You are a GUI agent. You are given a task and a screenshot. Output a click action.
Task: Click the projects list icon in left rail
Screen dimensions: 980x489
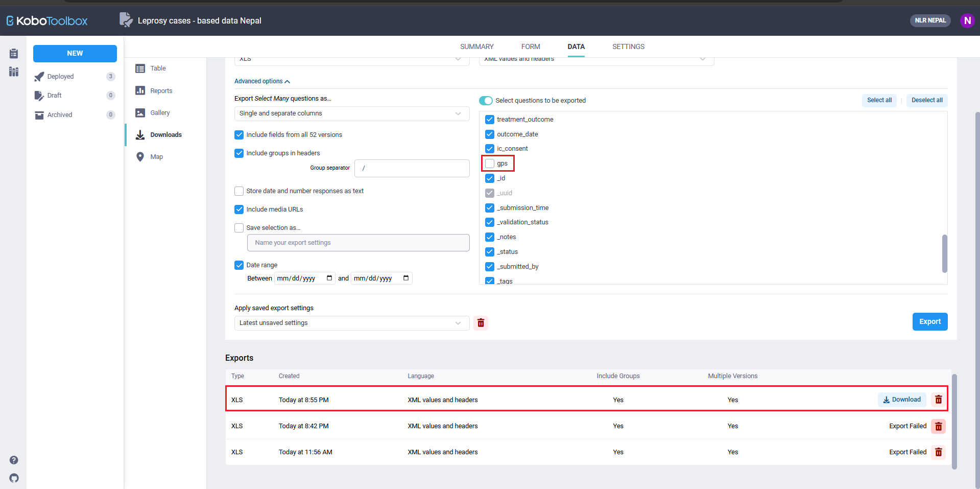[14, 54]
